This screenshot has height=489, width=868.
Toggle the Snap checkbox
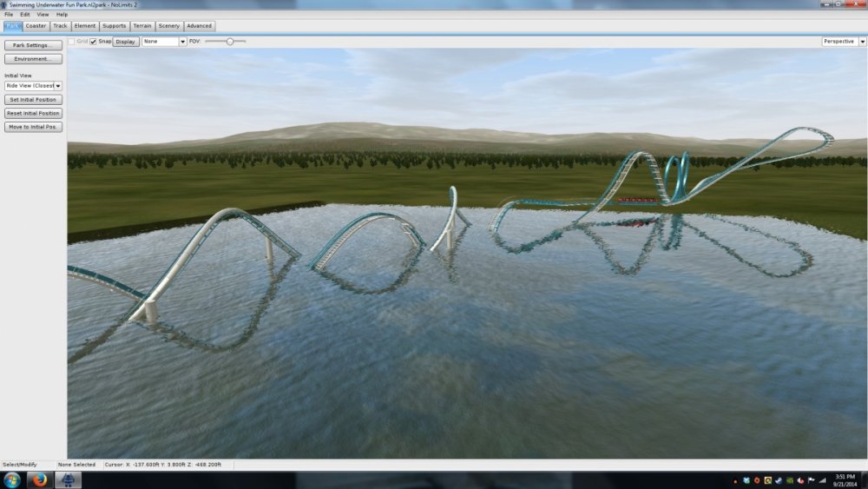coord(93,41)
